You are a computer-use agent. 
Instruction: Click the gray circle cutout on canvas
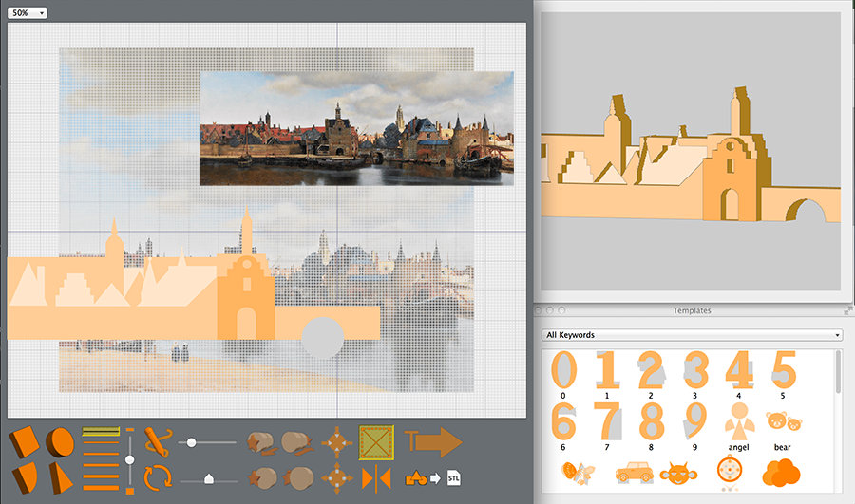323,338
